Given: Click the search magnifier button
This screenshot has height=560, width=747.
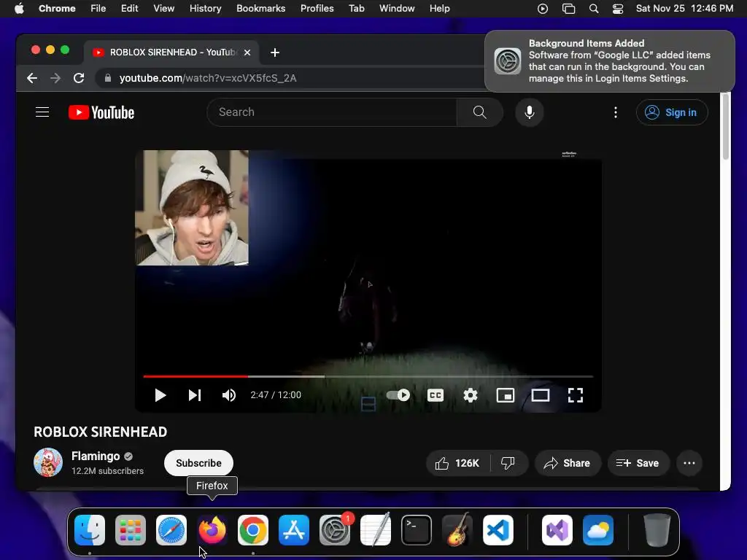Looking at the screenshot, I should click(480, 112).
